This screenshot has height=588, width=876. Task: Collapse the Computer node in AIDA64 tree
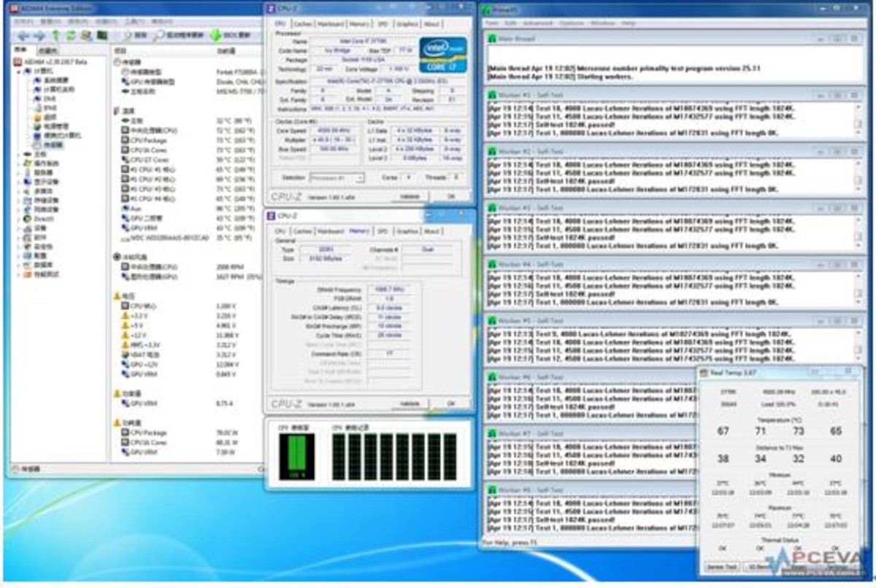pyautogui.click(x=18, y=71)
